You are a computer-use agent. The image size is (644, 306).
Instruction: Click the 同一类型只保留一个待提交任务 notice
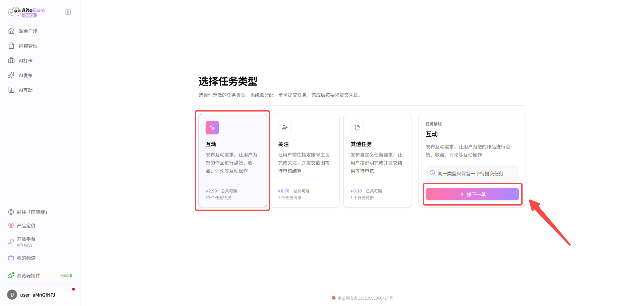pyautogui.click(x=472, y=173)
